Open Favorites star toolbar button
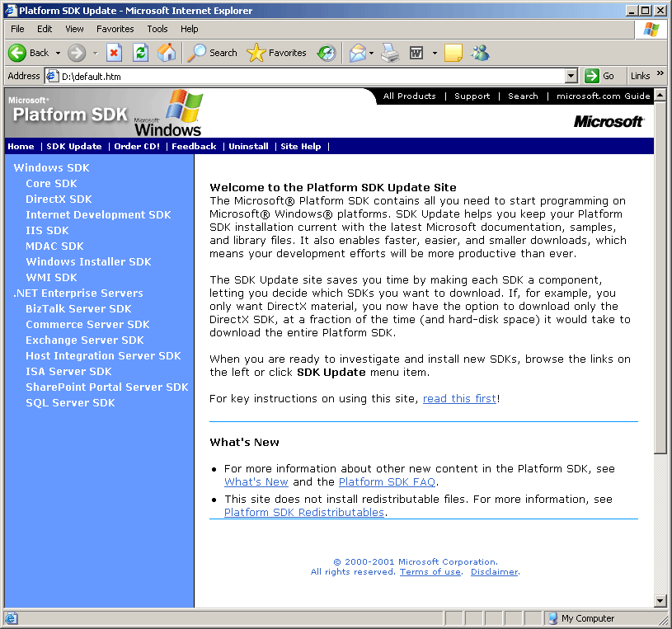 (277, 53)
